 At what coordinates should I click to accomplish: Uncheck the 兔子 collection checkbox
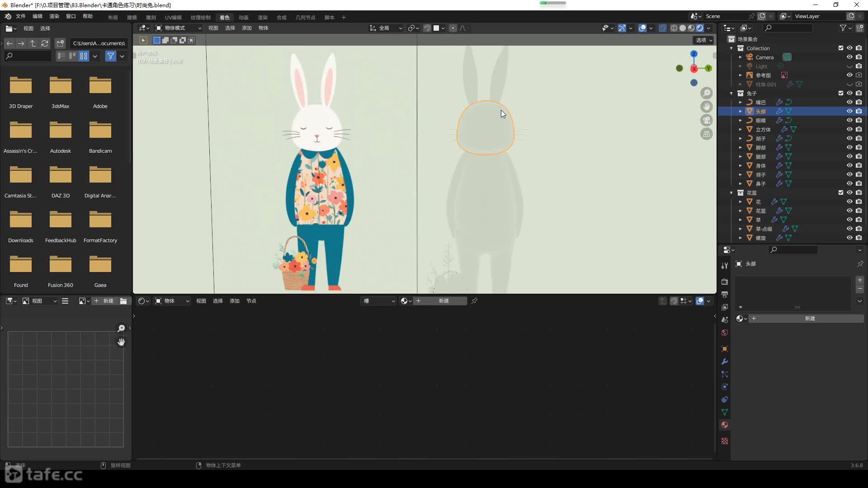[x=841, y=93]
